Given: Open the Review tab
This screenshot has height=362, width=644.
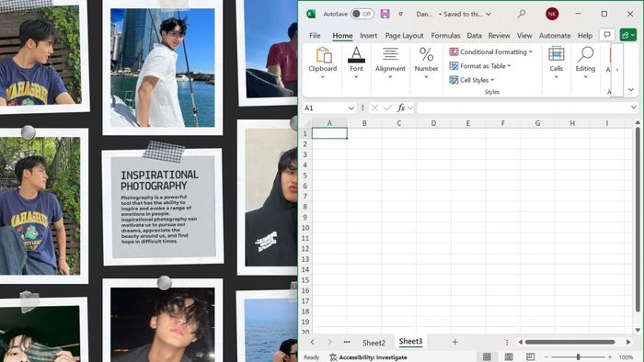Looking at the screenshot, I should tap(499, 36).
